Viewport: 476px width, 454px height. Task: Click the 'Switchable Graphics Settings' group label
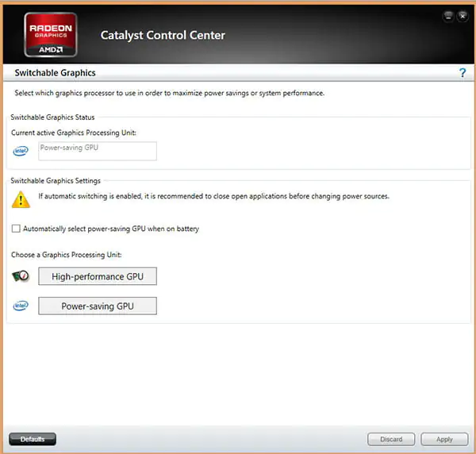point(56,181)
